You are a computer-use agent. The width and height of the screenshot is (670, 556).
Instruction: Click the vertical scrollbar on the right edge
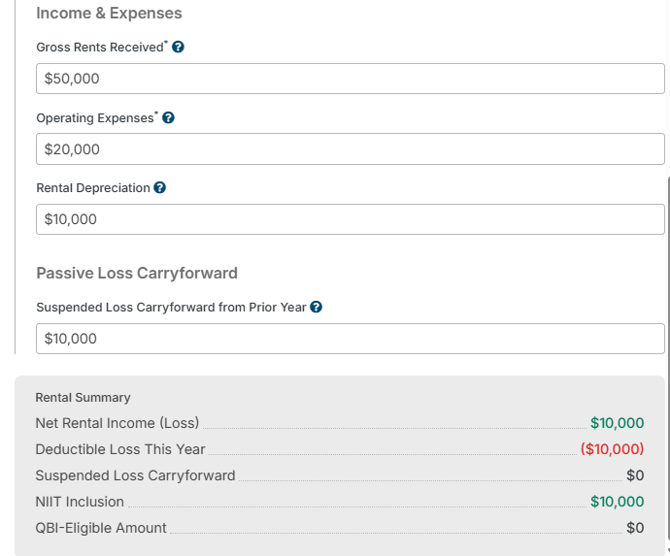(667, 359)
